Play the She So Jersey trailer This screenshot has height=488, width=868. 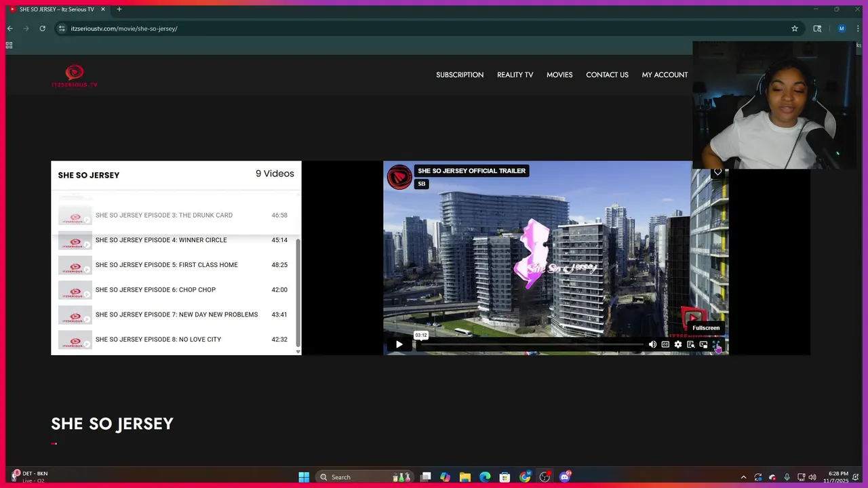coord(399,344)
